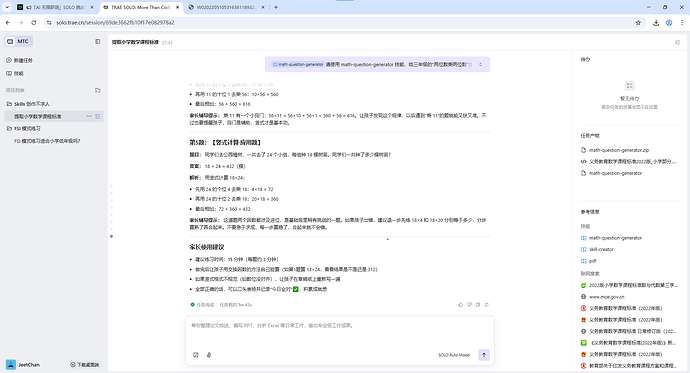Open a new browser tab
This screenshot has height=373, width=690.
tap(276, 7)
